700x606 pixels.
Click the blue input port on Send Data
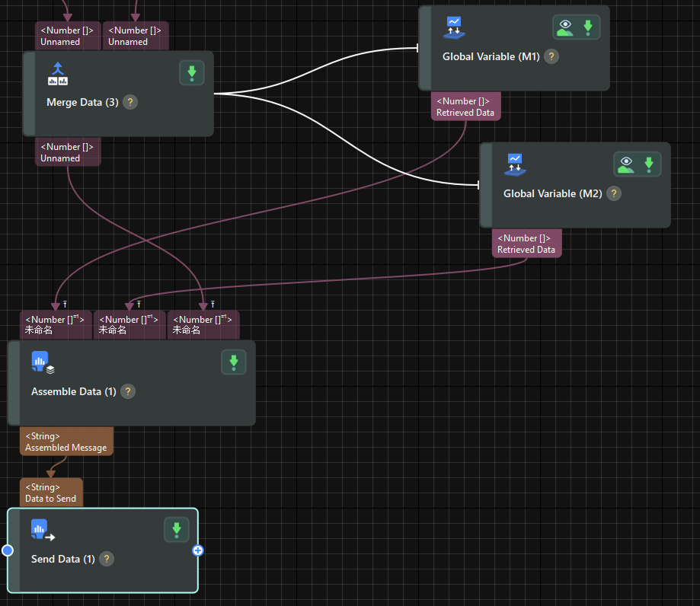[x=8, y=550]
